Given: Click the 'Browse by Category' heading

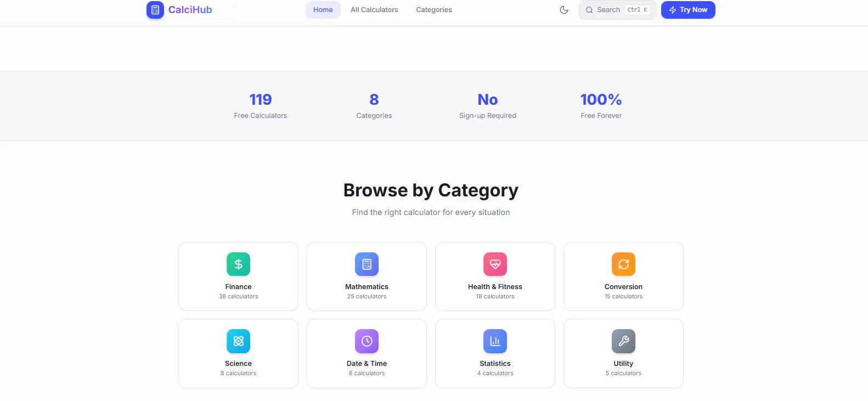Looking at the screenshot, I should point(431,190).
